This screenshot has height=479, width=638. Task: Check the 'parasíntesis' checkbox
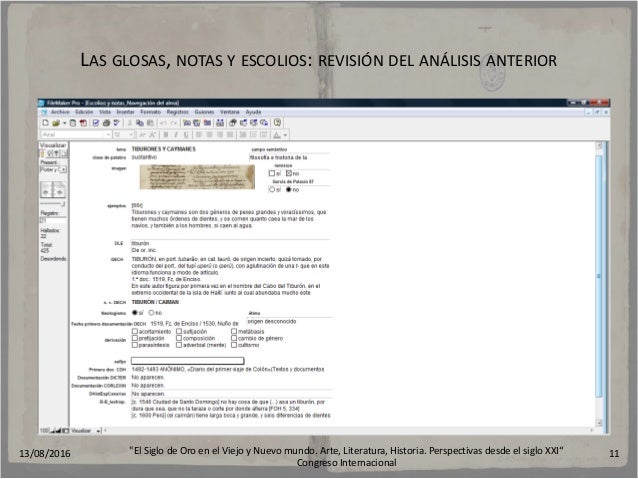135,345
